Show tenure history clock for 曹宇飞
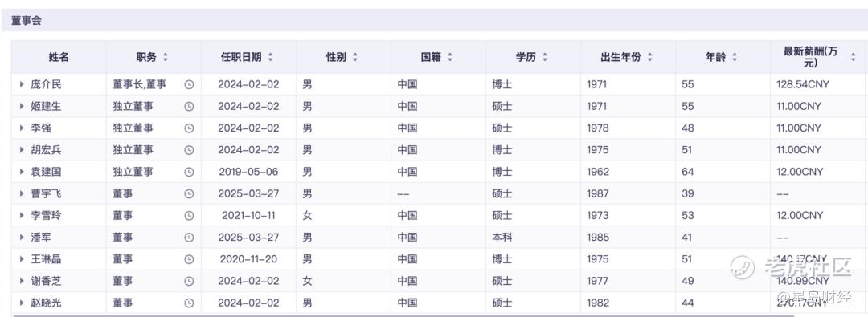The width and height of the screenshot is (868, 317). [189, 193]
